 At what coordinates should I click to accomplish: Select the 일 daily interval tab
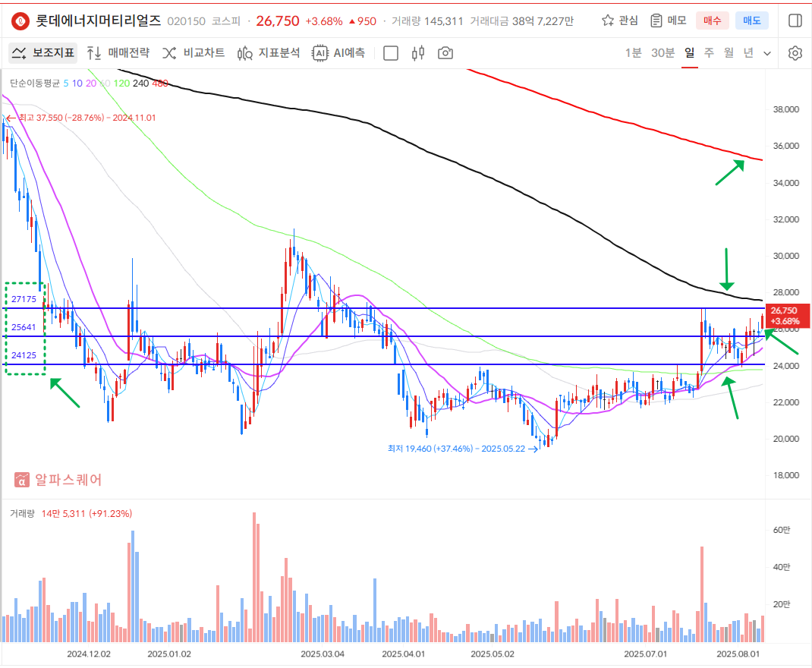click(x=689, y=53)
